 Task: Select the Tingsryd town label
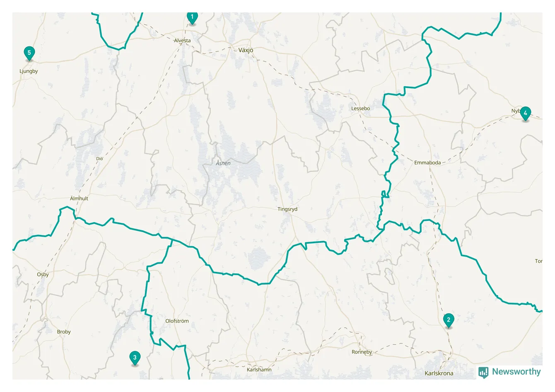tap(287, 209)
